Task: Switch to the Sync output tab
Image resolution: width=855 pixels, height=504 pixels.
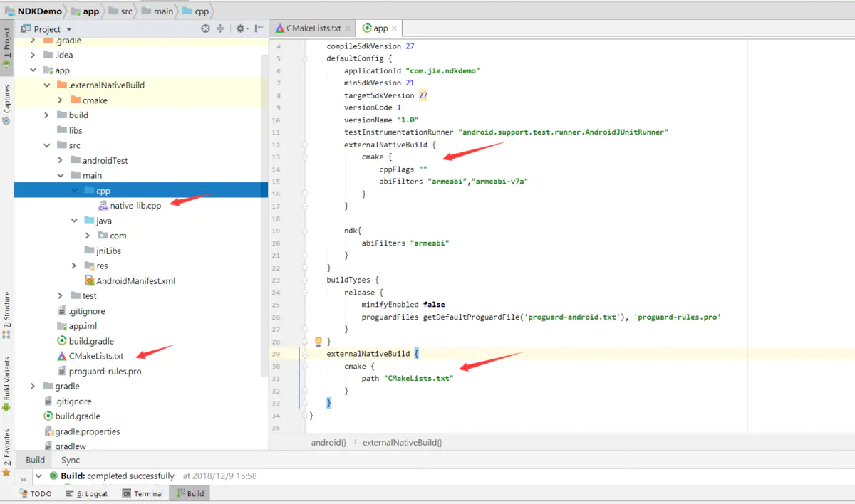Action: tap(71, 460)
